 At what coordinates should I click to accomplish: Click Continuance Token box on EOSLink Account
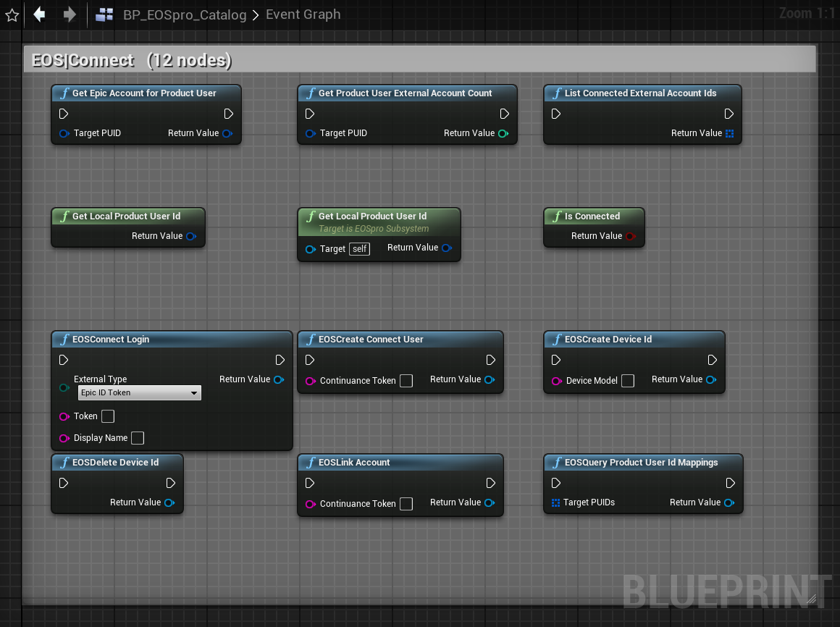[407, 504]
